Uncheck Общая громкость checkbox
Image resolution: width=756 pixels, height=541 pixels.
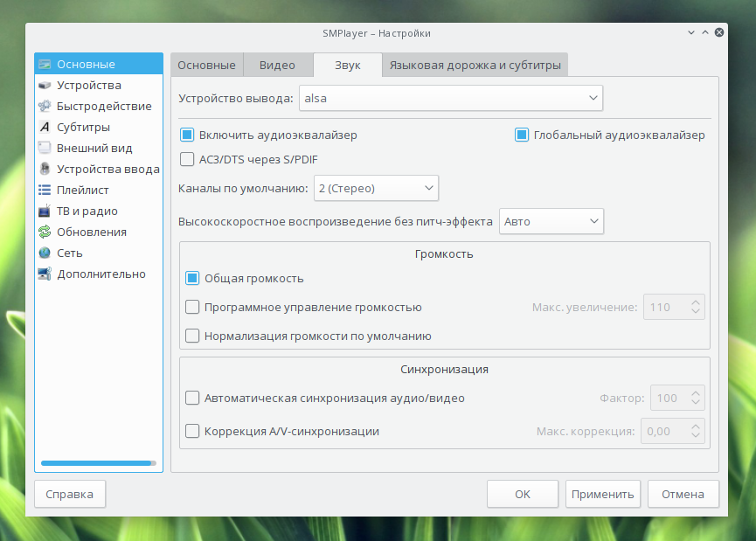pos(192,278)
